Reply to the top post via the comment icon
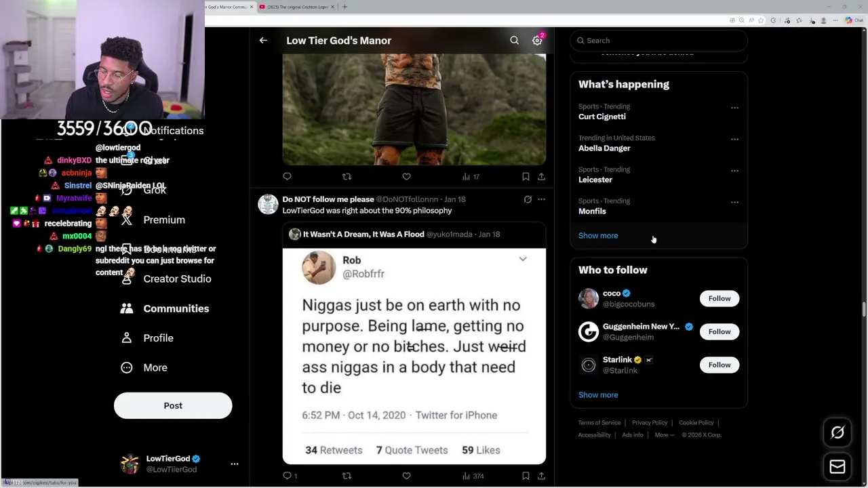Screen dimensions: 868x488 tap(287, 176)
